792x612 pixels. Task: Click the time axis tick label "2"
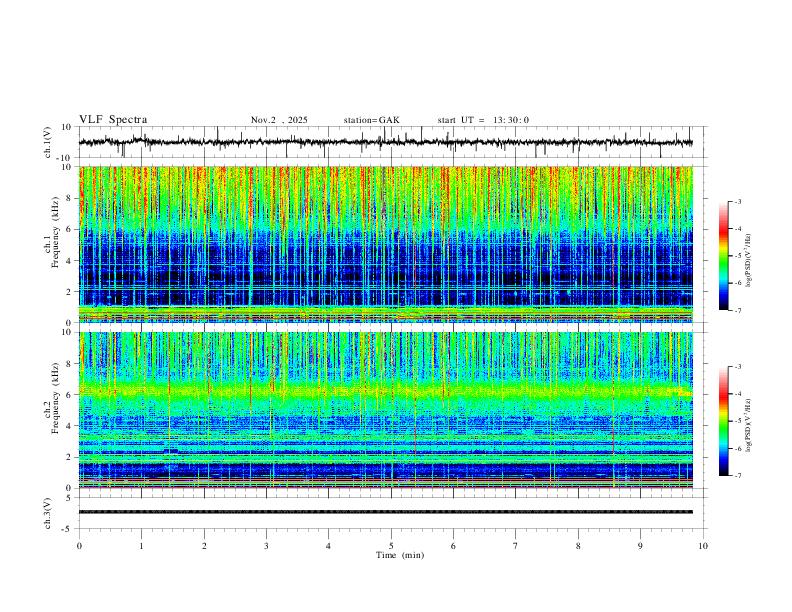click(204, 546)
